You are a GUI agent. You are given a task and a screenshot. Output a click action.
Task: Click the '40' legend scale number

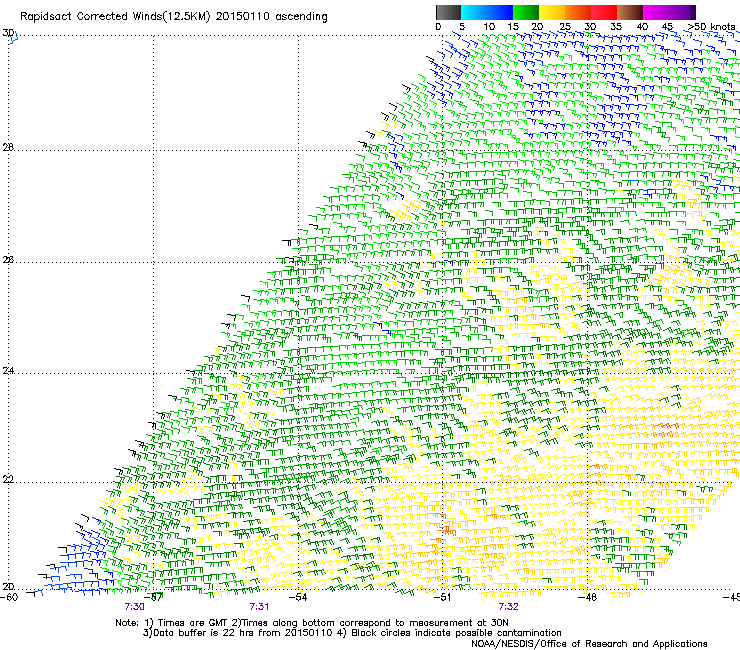pos(642,27)
